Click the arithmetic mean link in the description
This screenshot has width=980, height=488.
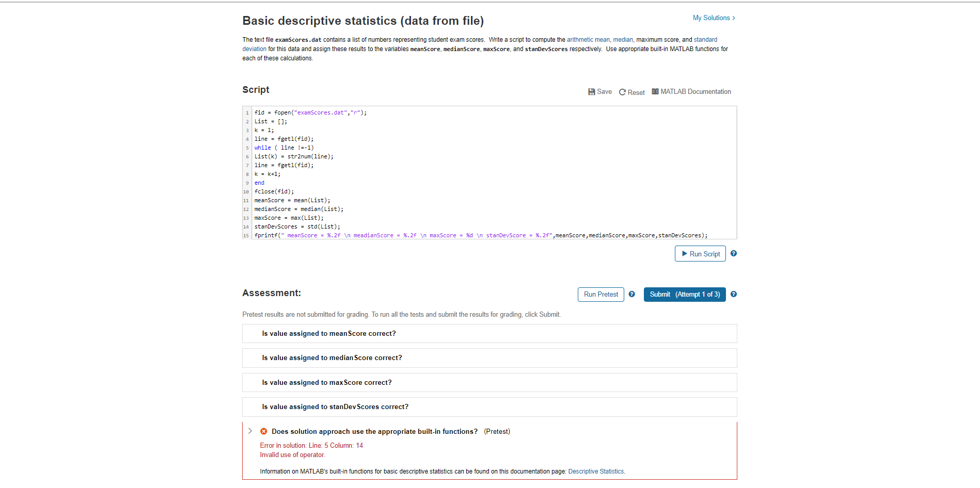[x=588, y=39]
